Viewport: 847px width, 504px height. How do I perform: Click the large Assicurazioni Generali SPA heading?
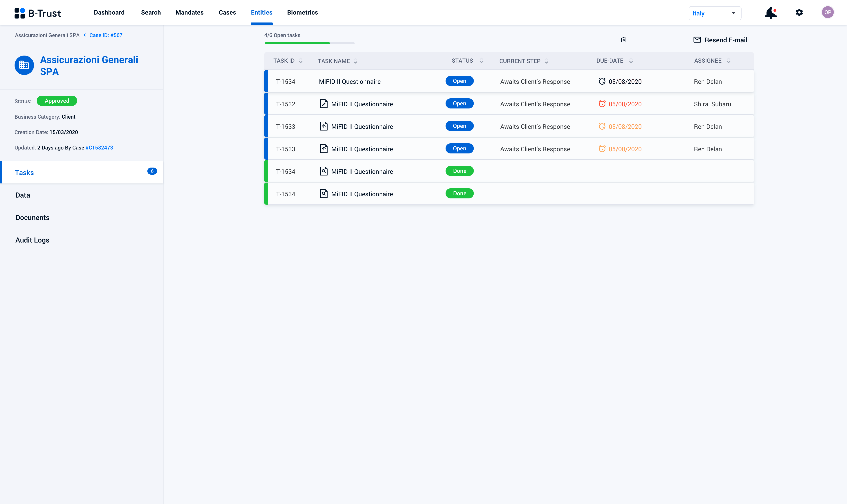tap(89, 65)
